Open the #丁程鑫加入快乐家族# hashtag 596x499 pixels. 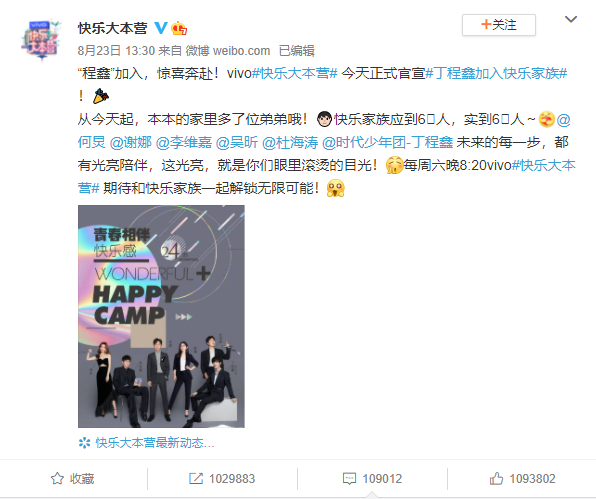click(496, 73)
